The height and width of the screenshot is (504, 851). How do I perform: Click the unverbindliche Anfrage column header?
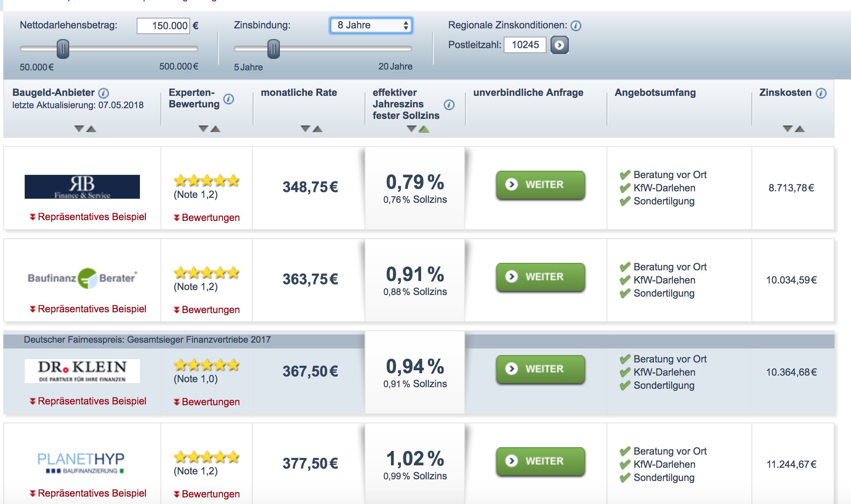click(x=528, y=93)
